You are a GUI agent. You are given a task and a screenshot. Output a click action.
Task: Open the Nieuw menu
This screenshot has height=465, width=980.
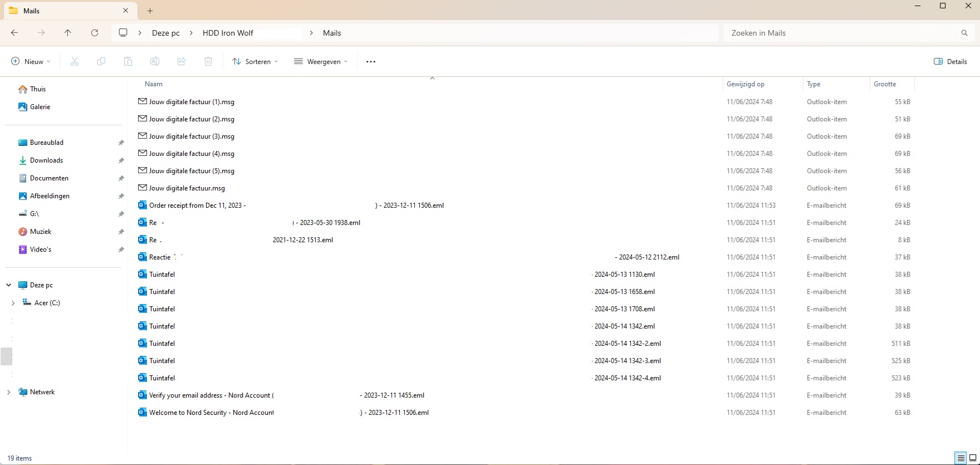pyautogui.click(x=31, y=62)
